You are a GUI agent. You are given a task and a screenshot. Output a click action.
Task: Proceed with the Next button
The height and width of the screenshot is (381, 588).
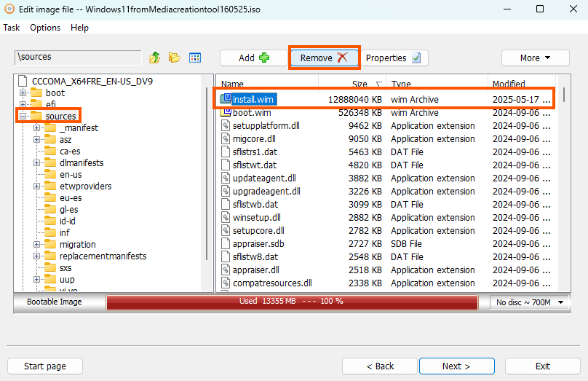pyautogui.click(x=457, y=366)
